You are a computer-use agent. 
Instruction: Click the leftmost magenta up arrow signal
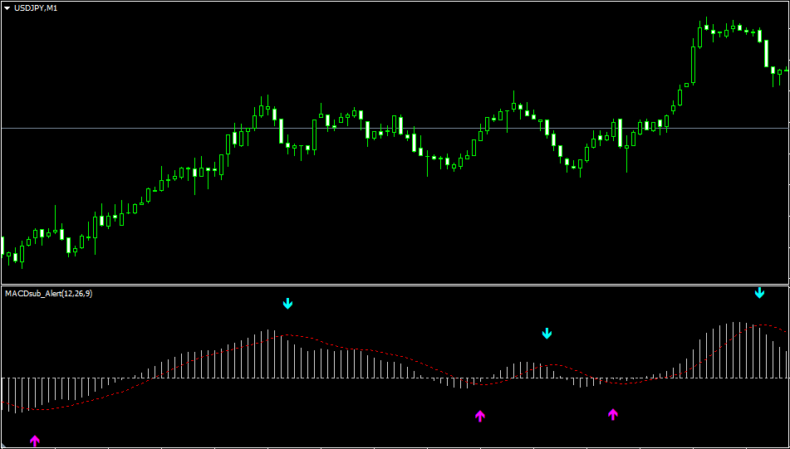(x=35, y=440)
